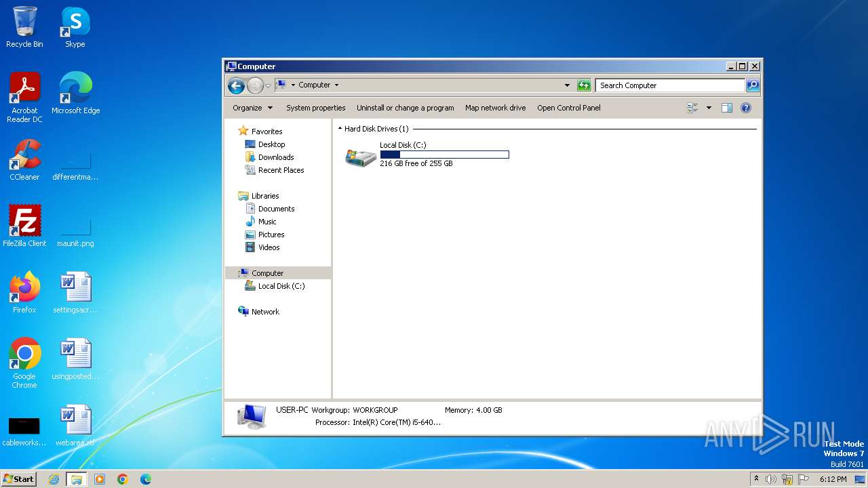The image size is (868, 488).
Task: Click the refresh button beside the address bar
Action: (584, 85)
